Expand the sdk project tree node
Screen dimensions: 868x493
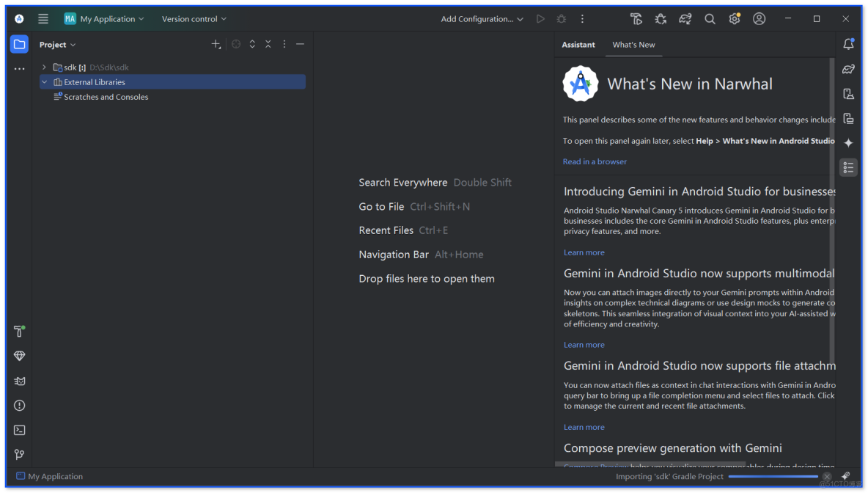pos(44,67)
